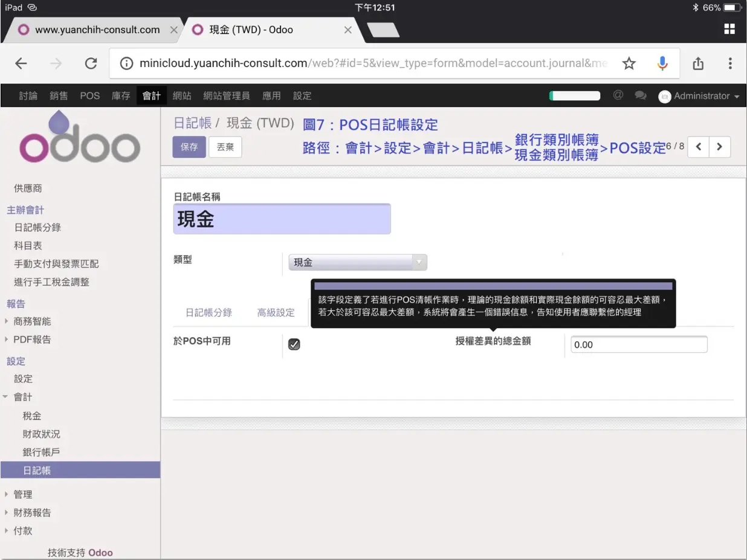Open 銀行帳戶 in the sidebar

click(x=41, y=452)
